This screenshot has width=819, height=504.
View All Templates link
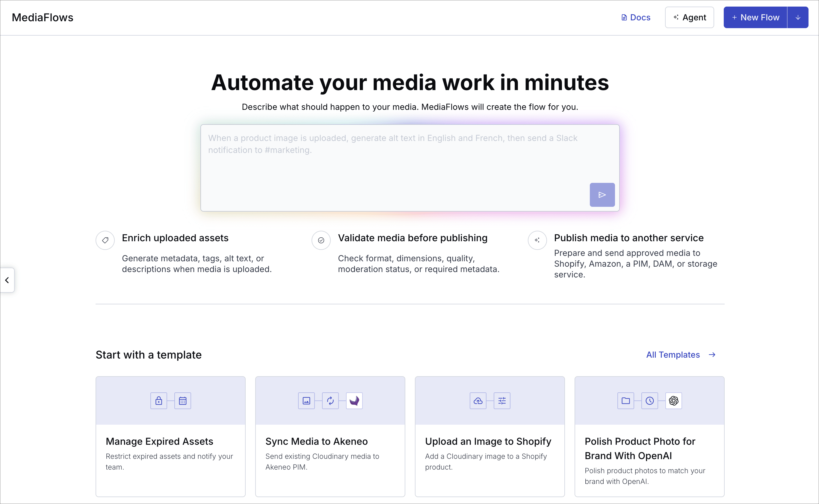[x=681, y=355]
